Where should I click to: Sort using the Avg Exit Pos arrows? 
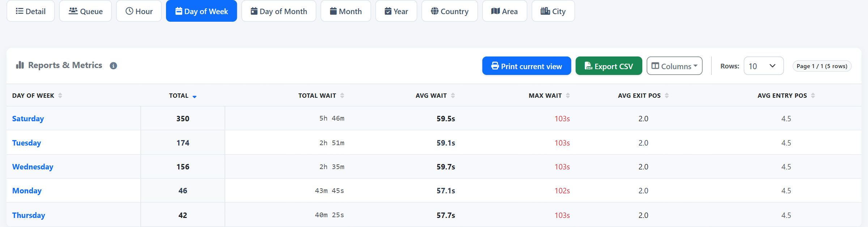point(667,96)
